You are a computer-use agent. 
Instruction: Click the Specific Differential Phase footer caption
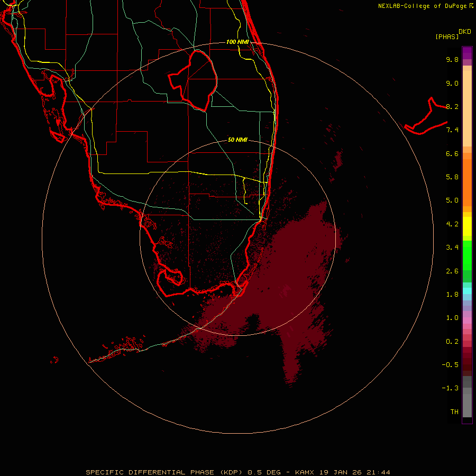(237, 472)
